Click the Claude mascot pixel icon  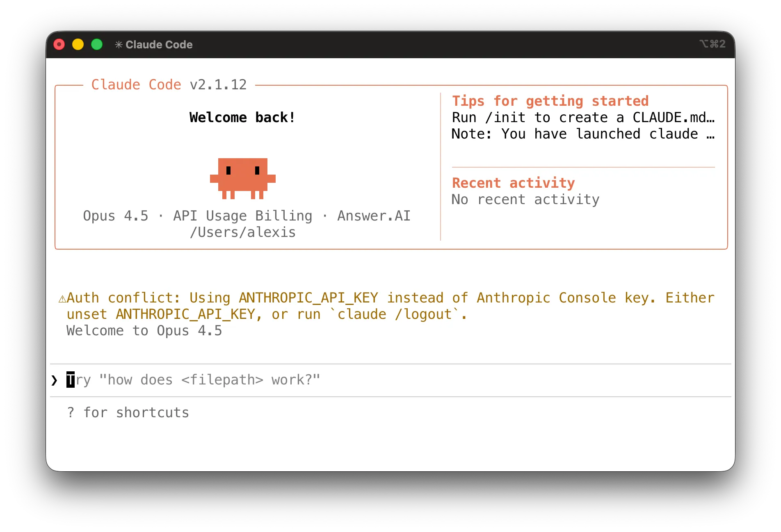tap(243, 179)
